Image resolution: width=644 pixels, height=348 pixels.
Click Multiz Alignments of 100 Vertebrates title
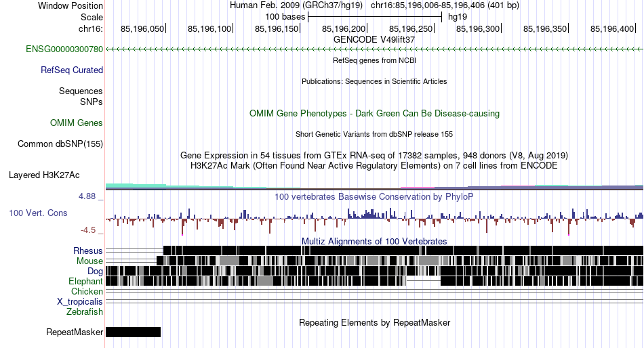click(374, 241)
